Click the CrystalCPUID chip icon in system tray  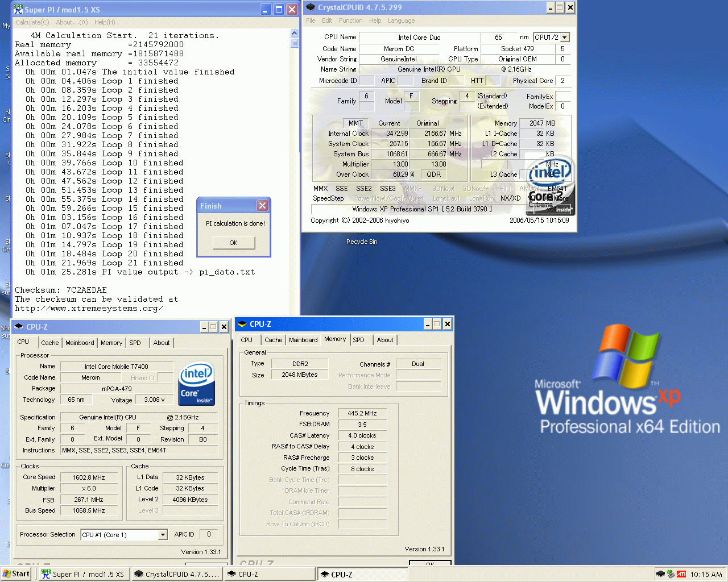coord(660,574)
